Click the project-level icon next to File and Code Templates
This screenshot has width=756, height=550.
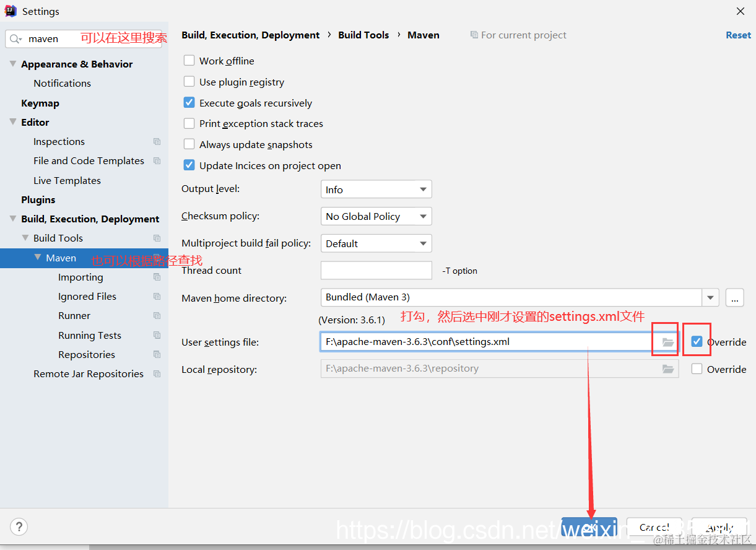(x=157, y=161)
